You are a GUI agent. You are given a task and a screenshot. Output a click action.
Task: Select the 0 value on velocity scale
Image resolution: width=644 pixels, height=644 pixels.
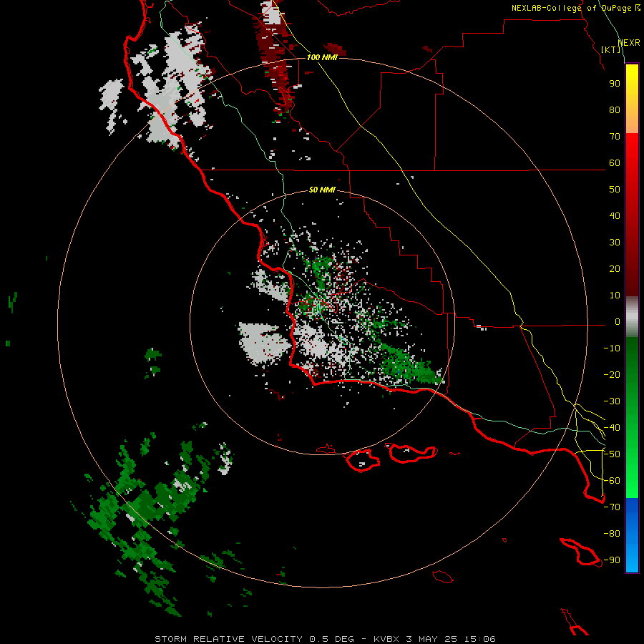[618, 321]
